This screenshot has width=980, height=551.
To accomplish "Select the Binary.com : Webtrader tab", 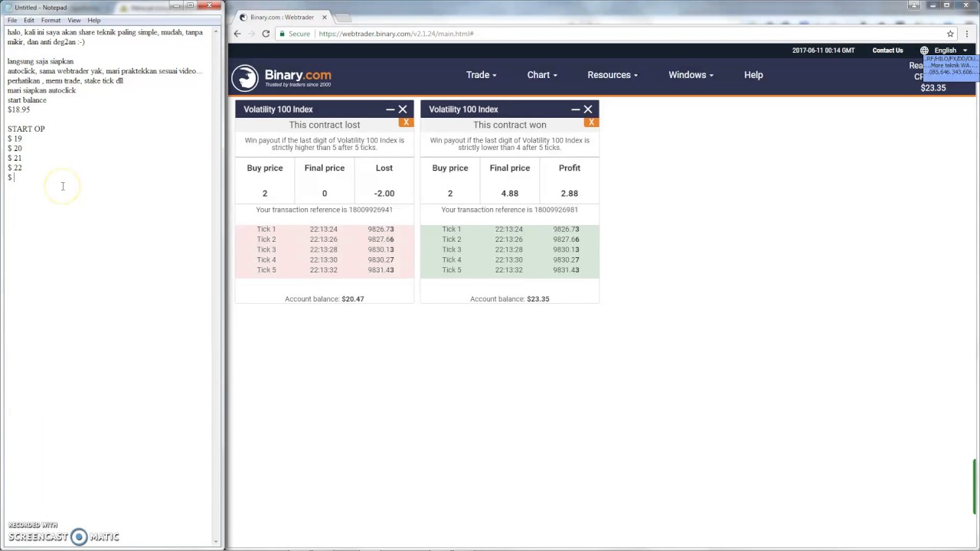I will tap(283, 17).
